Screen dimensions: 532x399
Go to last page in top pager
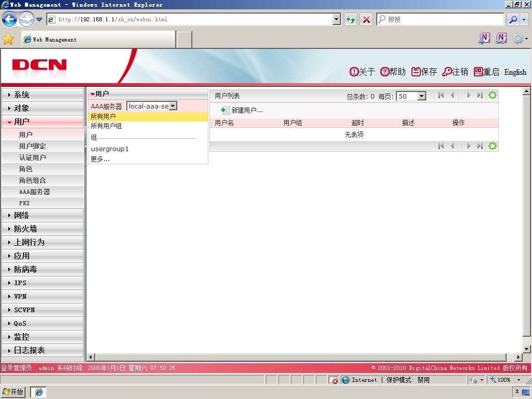tap(480, 96)
